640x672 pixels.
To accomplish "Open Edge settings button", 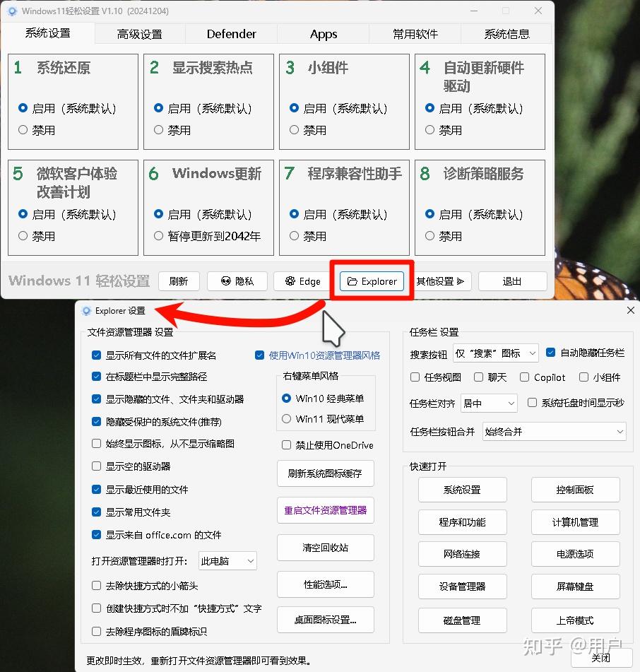I will pyautogui.click(x=303, y=281).
